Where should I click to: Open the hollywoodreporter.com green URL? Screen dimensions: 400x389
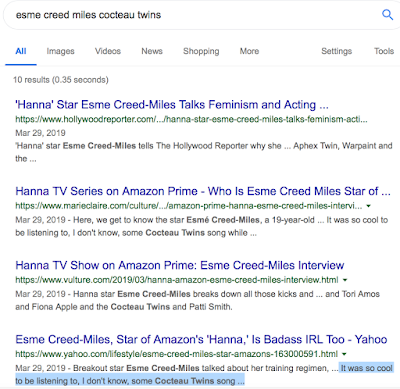click(x=191, y=119)
